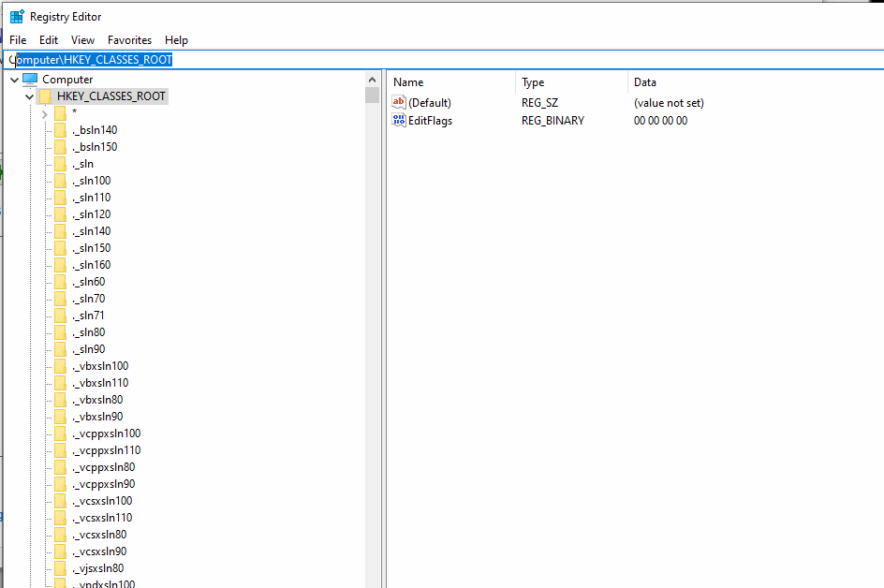Select the ._vcsxsln90 key
This screenshot has width=884, height=588.
click(99, 551)
